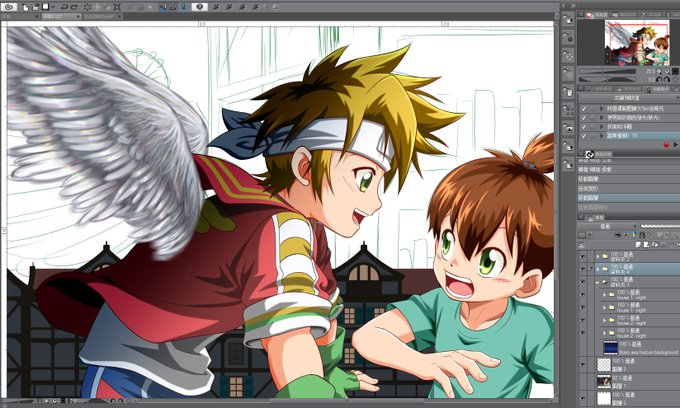Open the layer blending mode dropdown
Viewport: 680px width, 408px height.
coord(608,226)
